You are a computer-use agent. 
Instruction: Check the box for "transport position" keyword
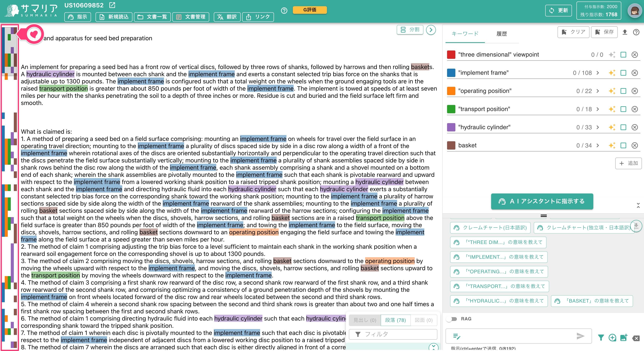(x=623, y=109)
